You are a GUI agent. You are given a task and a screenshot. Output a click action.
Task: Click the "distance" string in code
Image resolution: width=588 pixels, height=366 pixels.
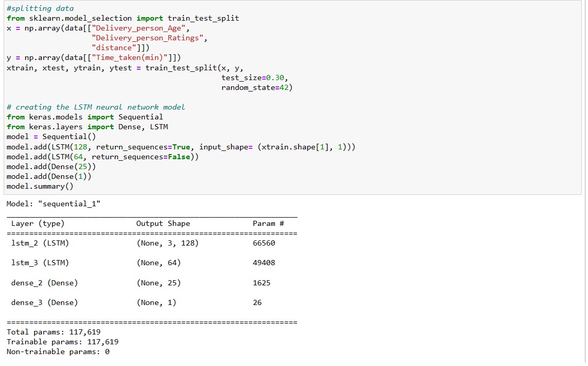tap(114, 48)
